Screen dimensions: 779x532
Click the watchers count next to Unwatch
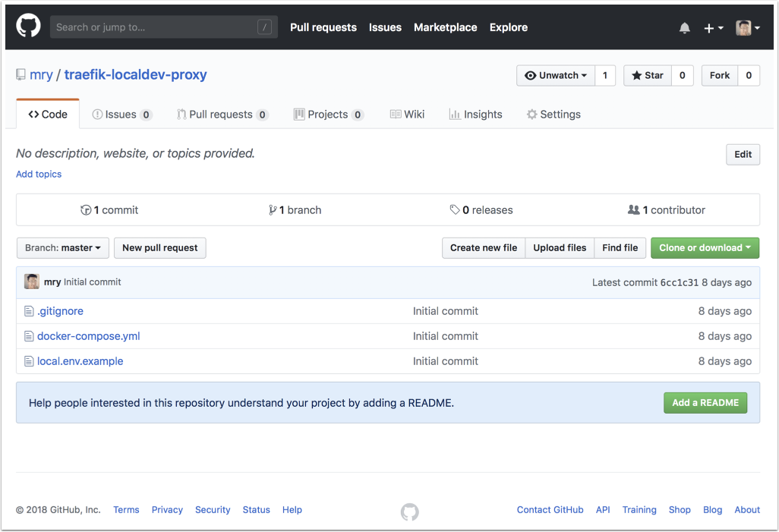(605, 75)
